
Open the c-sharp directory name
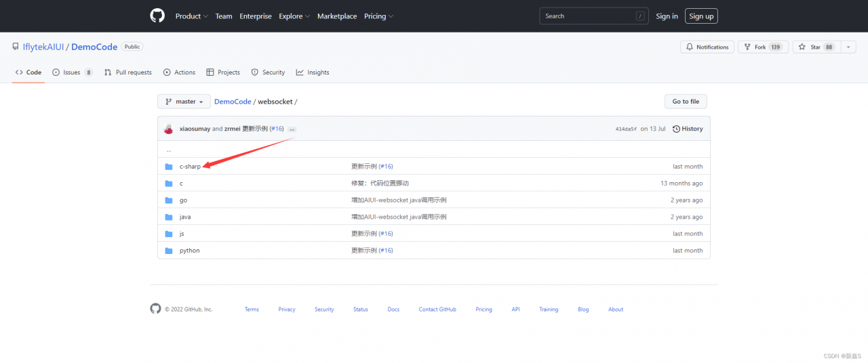[190, 167]
